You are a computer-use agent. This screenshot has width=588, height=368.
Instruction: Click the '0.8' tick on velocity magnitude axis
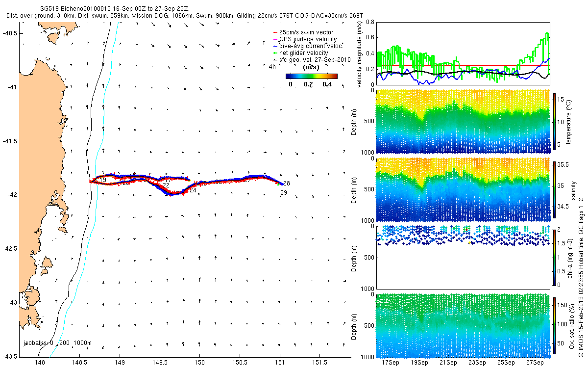point(370,22)
